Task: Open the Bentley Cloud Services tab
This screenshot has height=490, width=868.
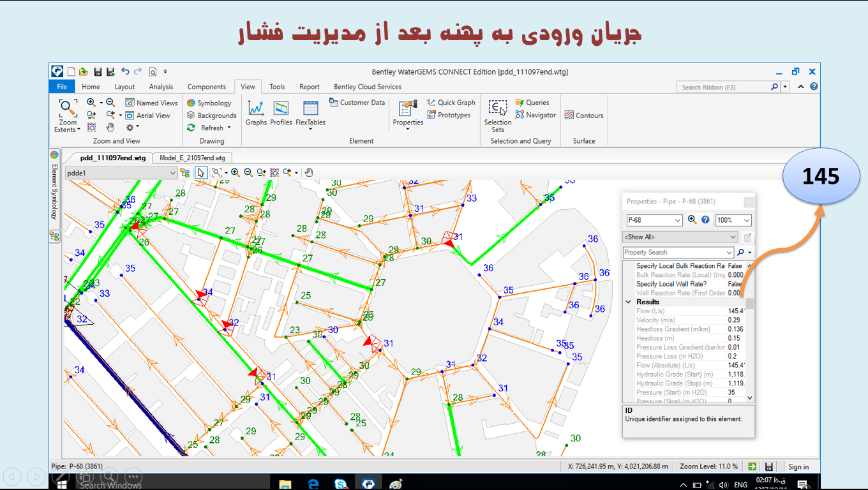Action: 368,87
